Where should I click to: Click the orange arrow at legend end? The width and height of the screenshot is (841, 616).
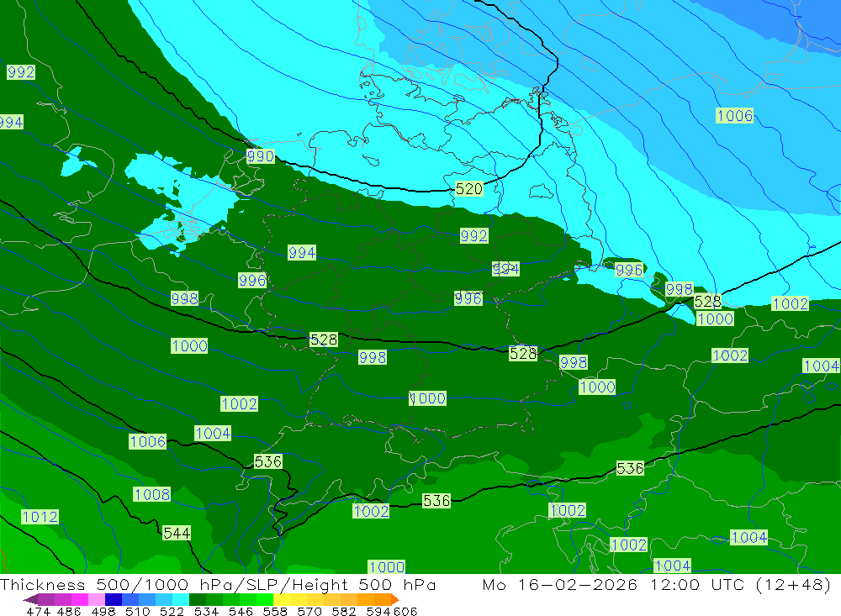[x=394, y=599]
